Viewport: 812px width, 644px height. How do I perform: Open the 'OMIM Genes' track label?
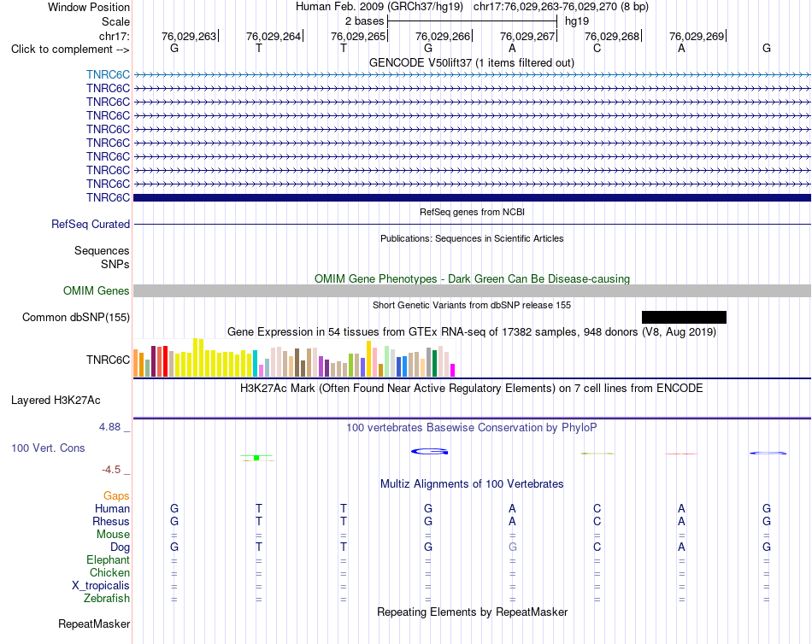pyautogui.click(x=96, y=291)
